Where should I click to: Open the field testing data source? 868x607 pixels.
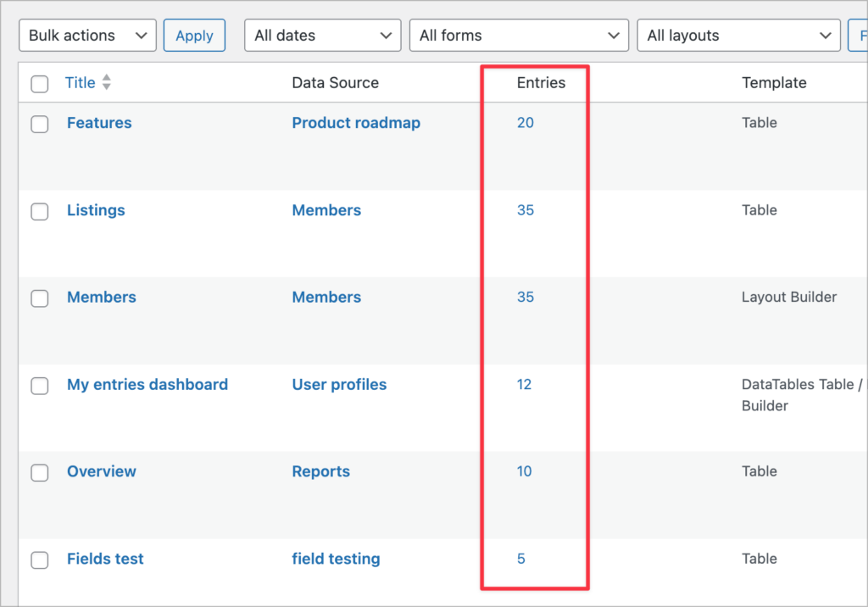point(336,560)
